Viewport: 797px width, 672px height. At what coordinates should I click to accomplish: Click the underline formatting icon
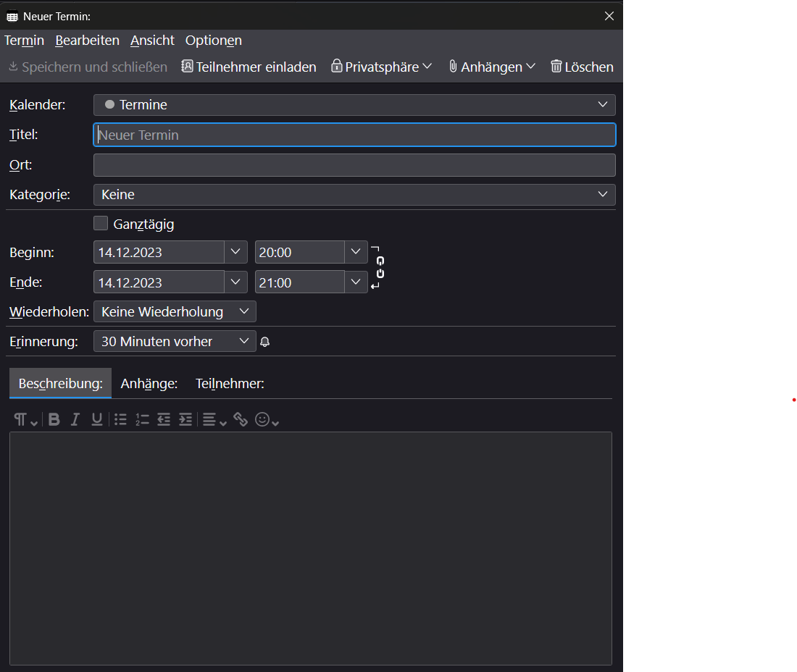(96, 420)
